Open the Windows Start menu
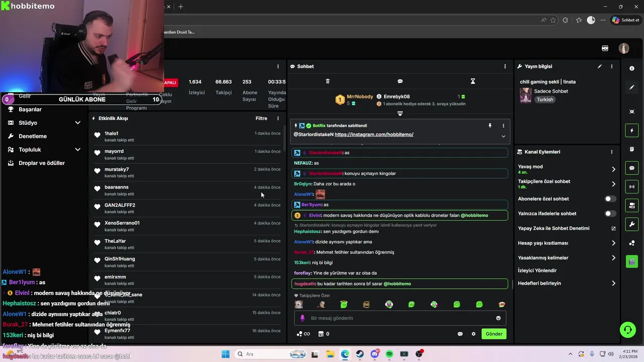 pos(225,354)
